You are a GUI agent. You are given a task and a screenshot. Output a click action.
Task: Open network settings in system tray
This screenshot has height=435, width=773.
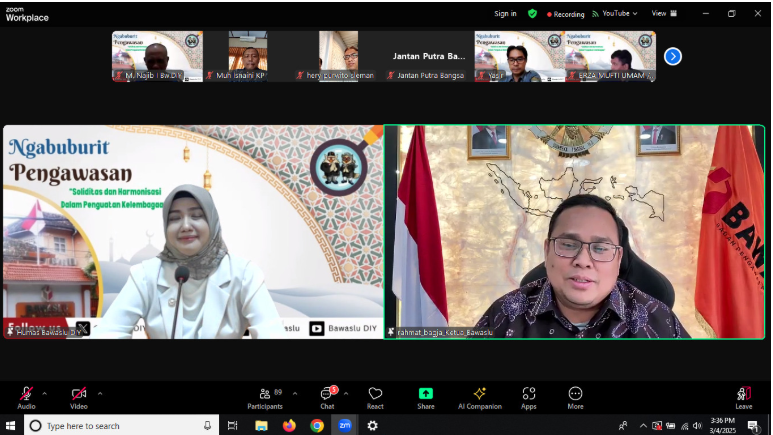pyautogui.click(x=684, y=426)
